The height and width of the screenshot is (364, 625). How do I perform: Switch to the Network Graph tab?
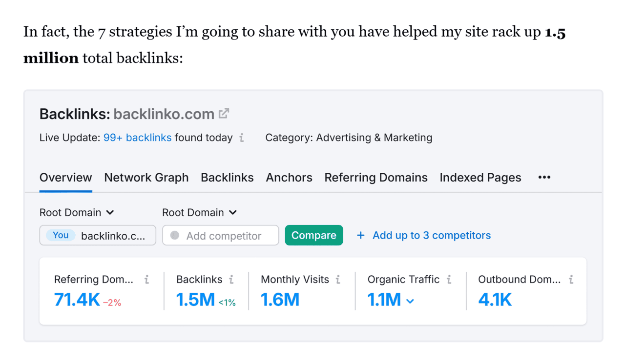146,178
